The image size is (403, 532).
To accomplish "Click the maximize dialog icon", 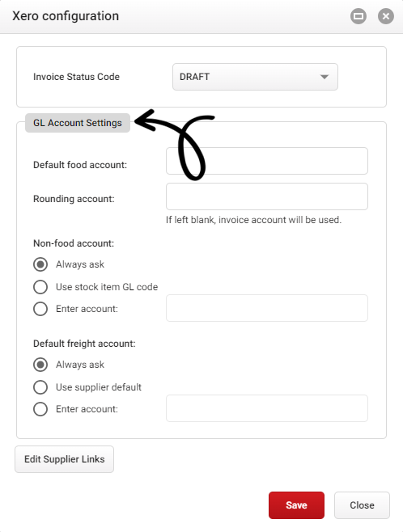I will pyautogui.click(x=358, y=16).
